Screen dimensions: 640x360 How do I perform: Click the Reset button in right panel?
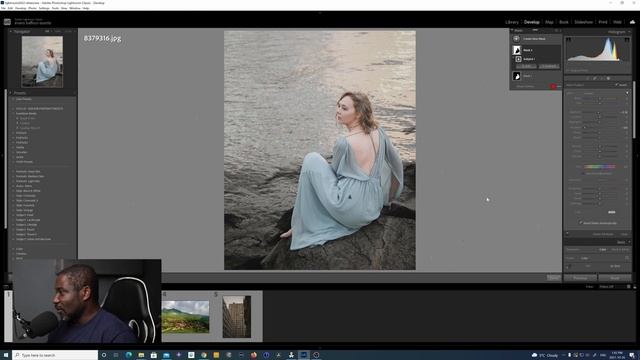tap(615, 278)
